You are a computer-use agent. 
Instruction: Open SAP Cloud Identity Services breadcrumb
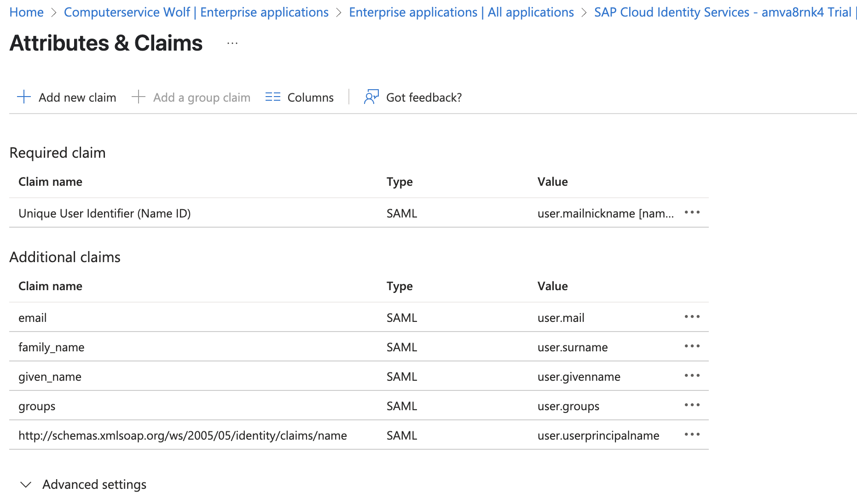[x=725, y=12]
